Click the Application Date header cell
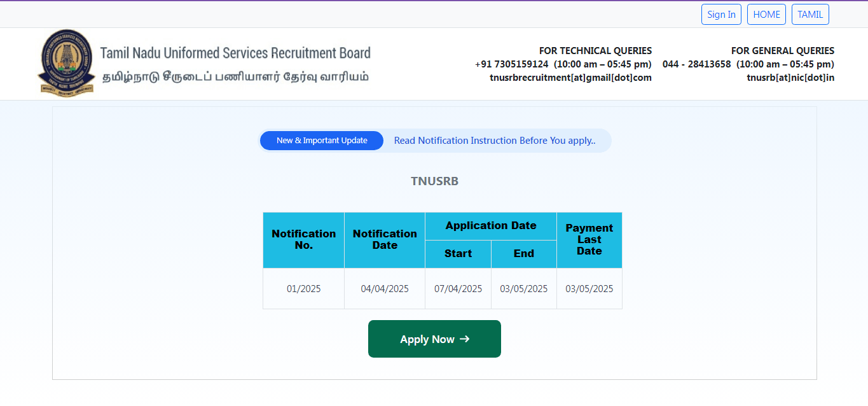Screen dimensions: 868x406 pyautogui.click(x=491, y=226)
